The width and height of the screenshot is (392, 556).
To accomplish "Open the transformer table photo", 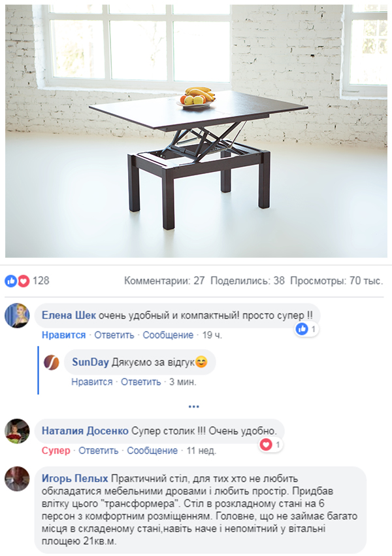I will coord(196,131).
